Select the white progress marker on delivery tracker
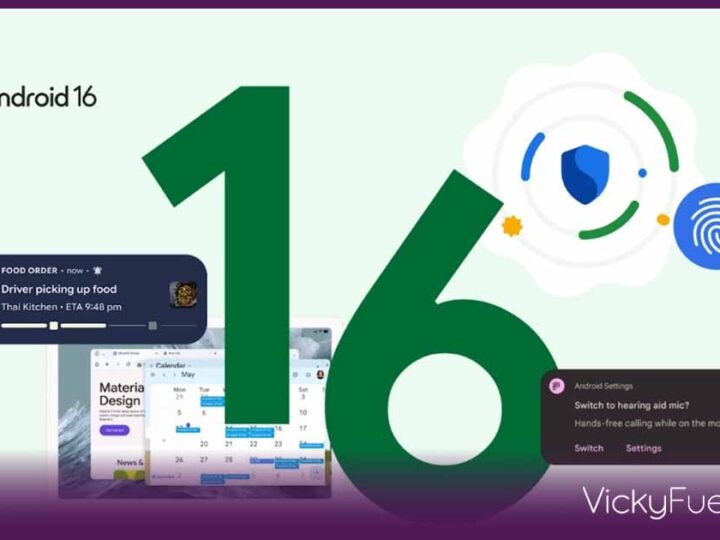Screen dimensions: 720x540 [54, 326]
